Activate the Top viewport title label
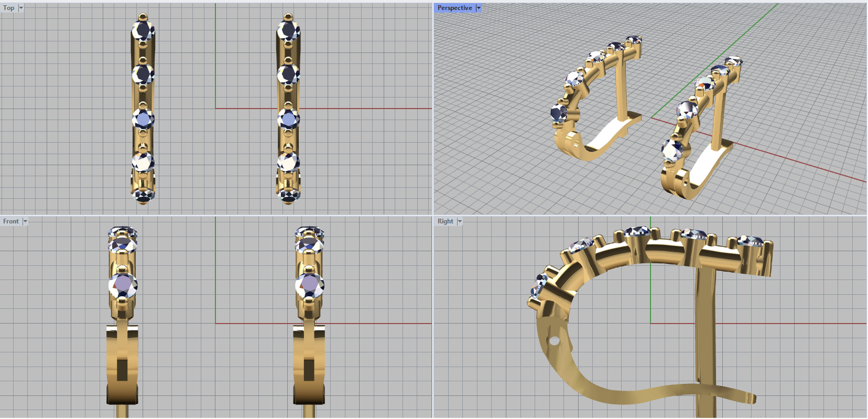 tap(9, 8)
